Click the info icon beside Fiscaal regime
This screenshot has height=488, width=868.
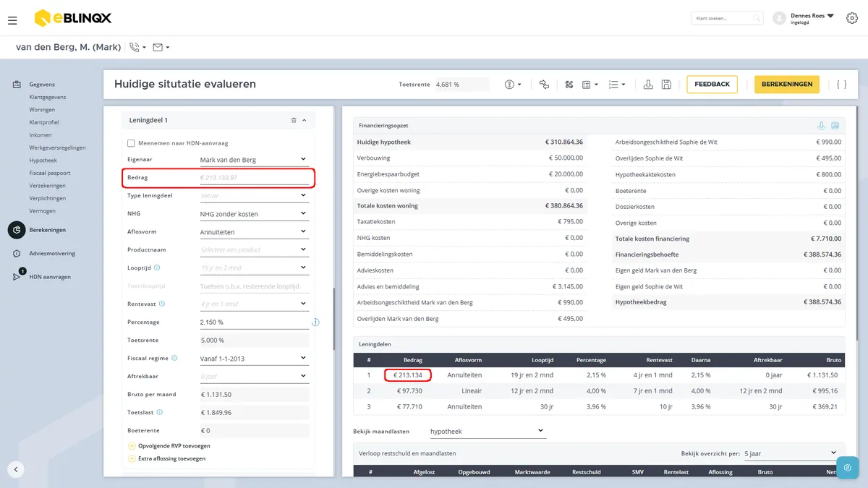173,358
